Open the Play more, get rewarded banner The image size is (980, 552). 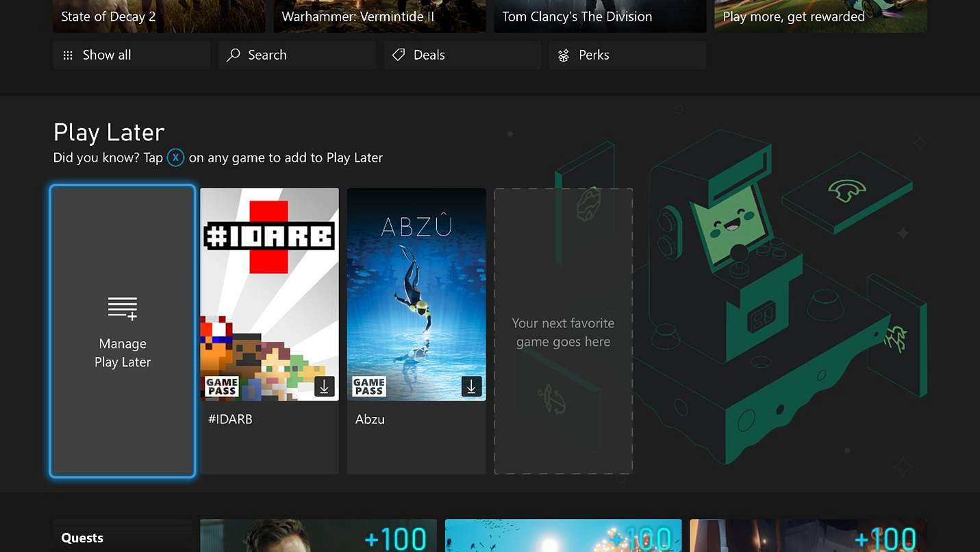click(820, 16)
